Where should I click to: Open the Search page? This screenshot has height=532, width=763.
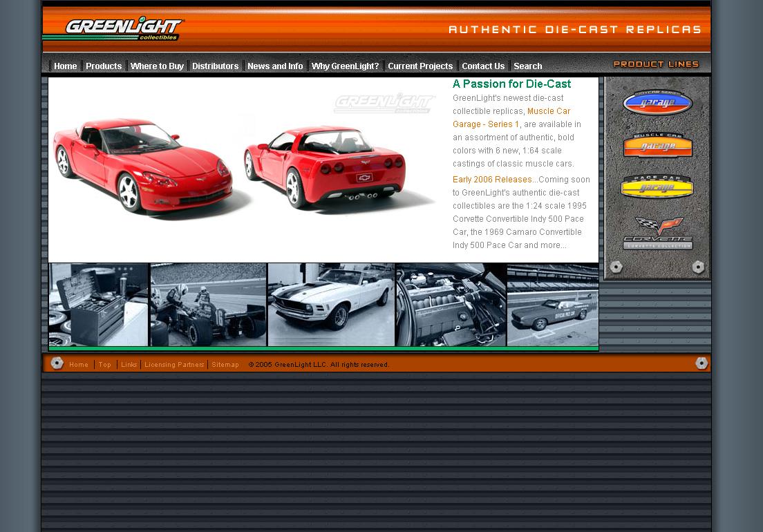527,66
